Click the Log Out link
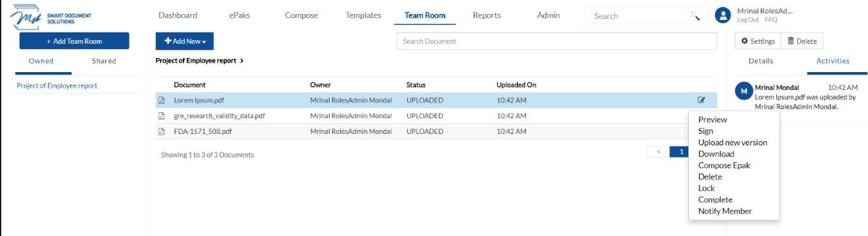This screenshot has width=868, height=236. tap(749, 20)
